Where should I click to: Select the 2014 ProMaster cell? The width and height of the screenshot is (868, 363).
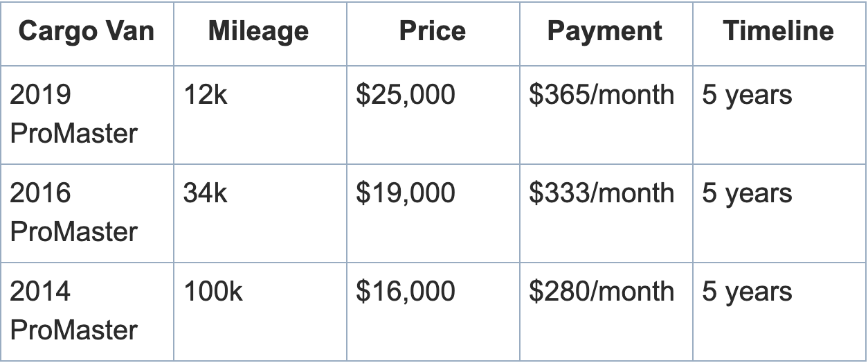point(73,310)
